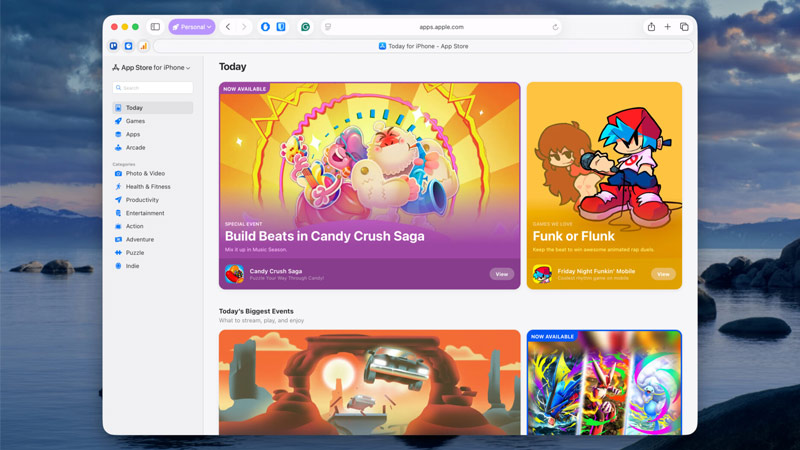
Task: Open the Bitwarden shield extension icon
Action: (281, 27)
